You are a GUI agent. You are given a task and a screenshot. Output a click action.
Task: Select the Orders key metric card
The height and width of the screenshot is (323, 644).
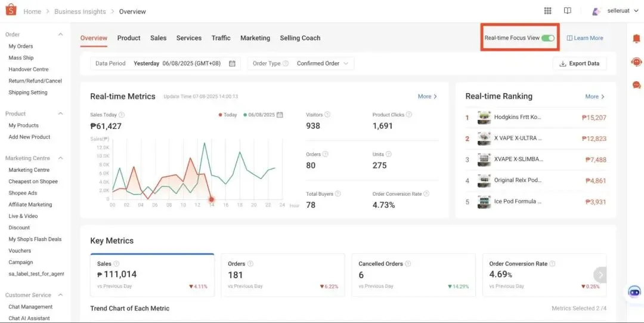click(x=283, y=275)
